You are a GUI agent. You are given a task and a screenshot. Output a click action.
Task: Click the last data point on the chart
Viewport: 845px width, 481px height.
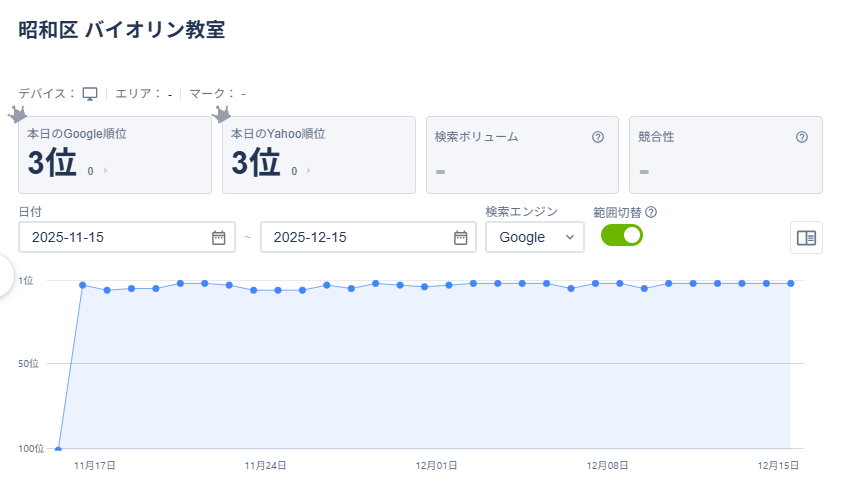(x=791, y=283)
